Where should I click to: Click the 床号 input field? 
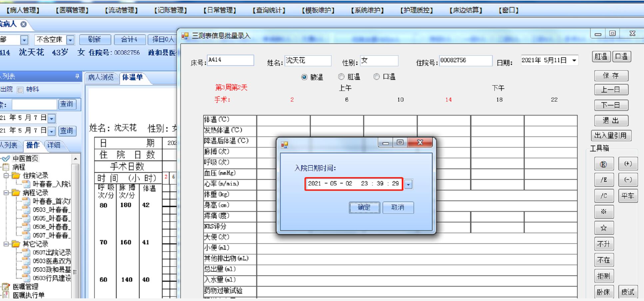[230, 60]
